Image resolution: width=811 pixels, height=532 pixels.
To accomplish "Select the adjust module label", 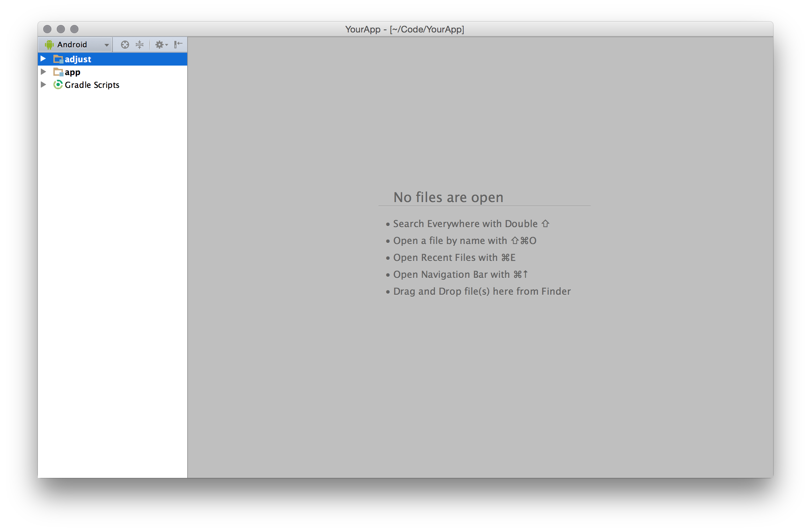I will [78, 59].
